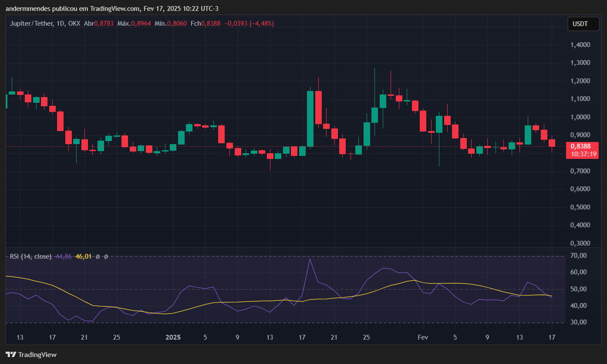Click the 1,4000 price axis label
This screenshot has width=607, height=364.
(581, 45)
